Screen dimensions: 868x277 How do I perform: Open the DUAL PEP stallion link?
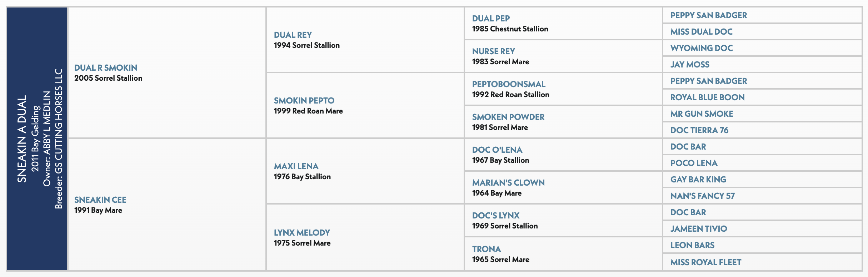[491, 19]
